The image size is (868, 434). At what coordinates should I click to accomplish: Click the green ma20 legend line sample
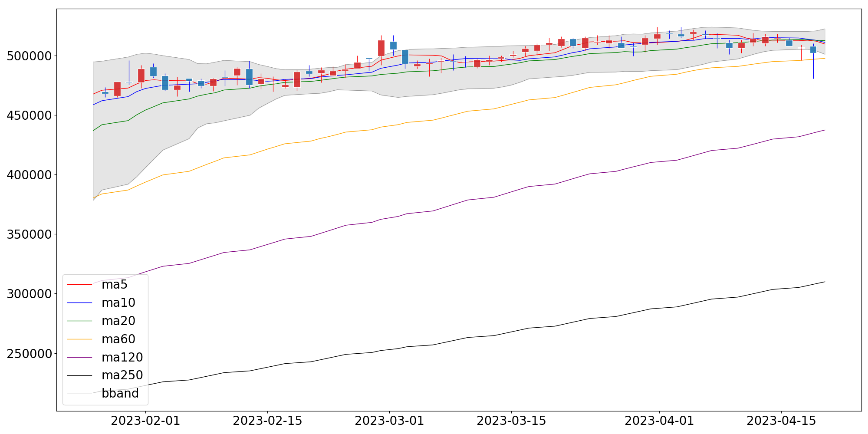pyautogui.click(x=80, y=321)
